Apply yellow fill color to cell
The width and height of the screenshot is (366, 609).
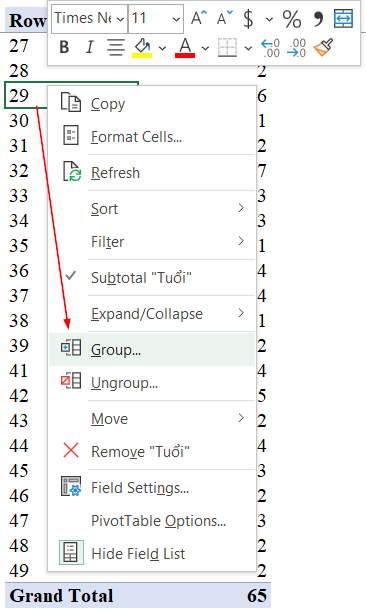[142, 48]
